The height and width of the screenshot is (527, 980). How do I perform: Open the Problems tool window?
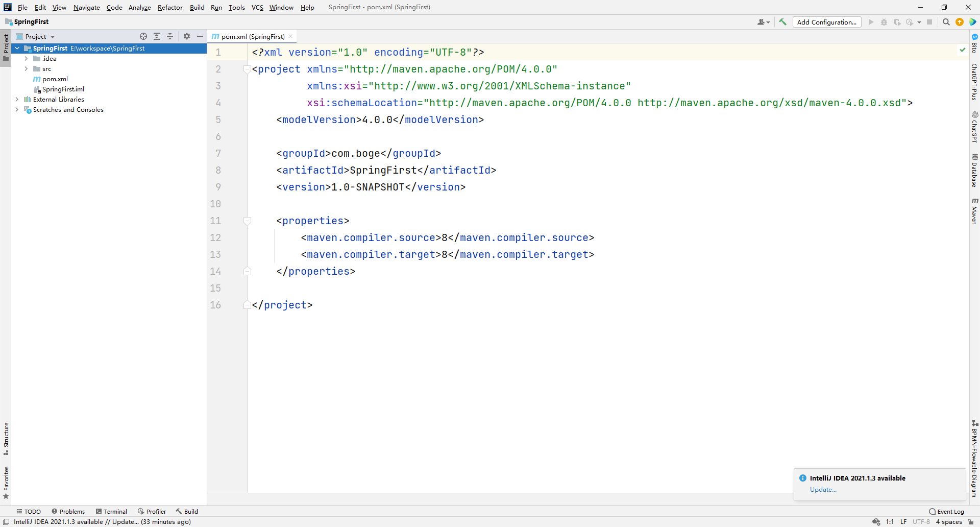pyautogui.click(x=68, y=511)
